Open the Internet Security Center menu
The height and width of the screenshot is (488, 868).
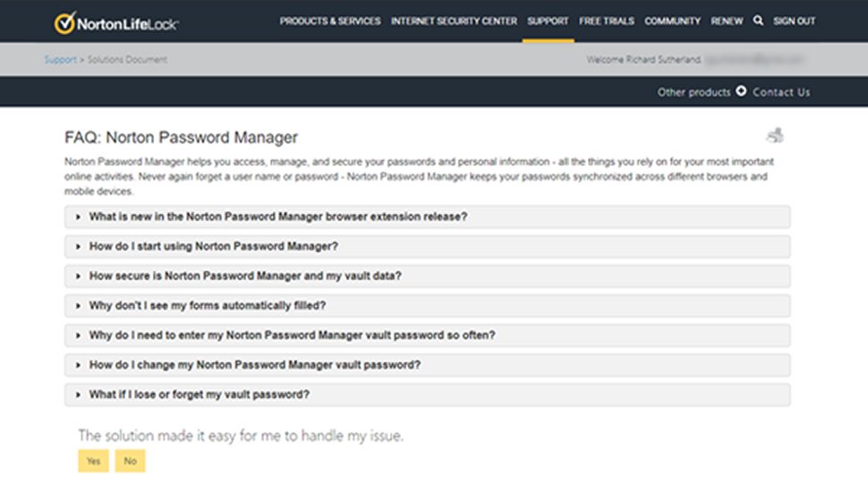coord(454,21)
